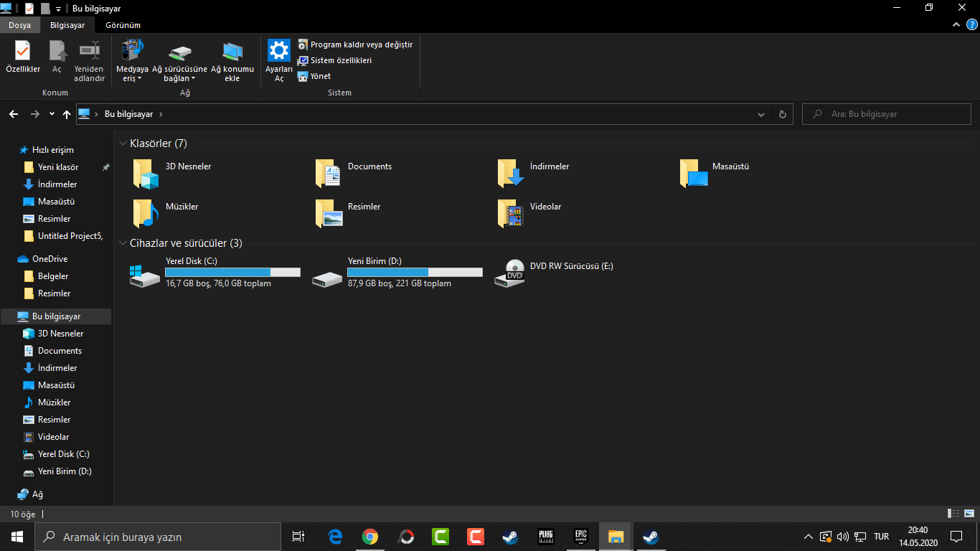Collapse the Cihazlar ve sürücüler group
980x551 pixels.
pyautogui.click(x=123, y=243)
